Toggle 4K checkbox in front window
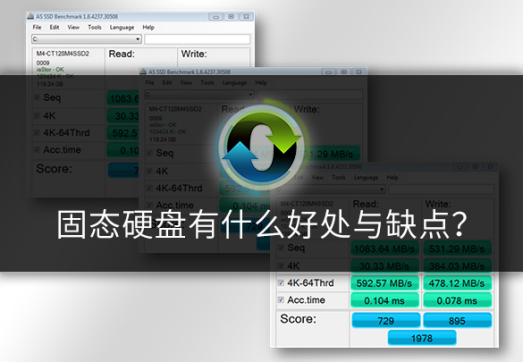523x362 pixels. [x=281, y=266]
